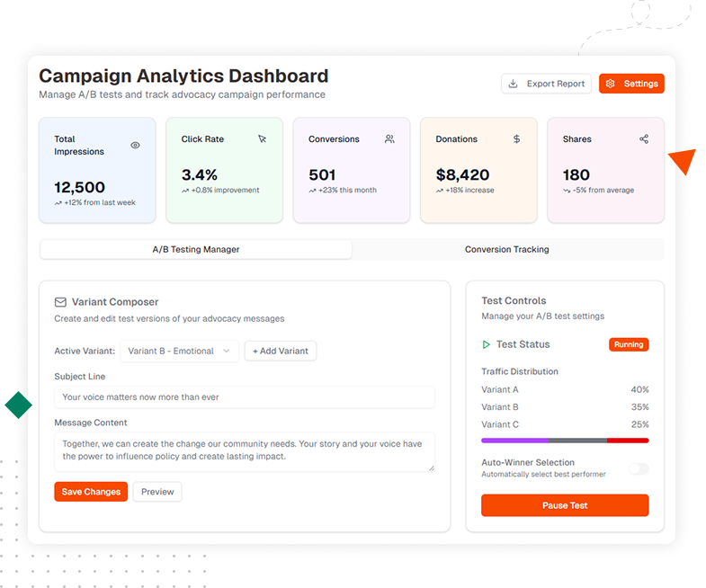Click the envelope icon beside Variant Composer
Screen dimensions: 706x588
pos(60,302)
